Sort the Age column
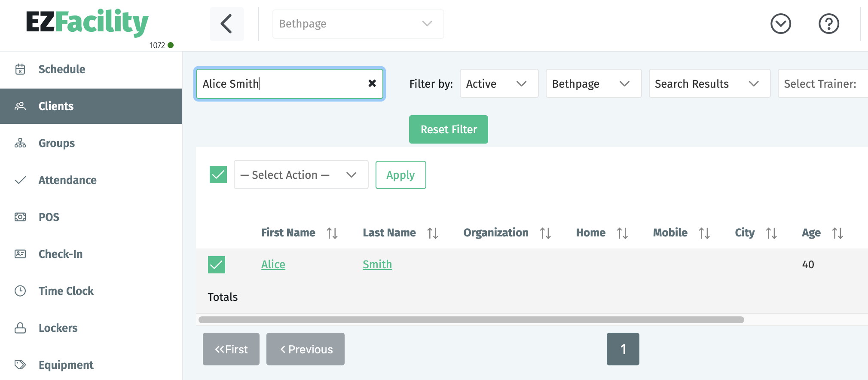This screenshot has height=380, width=868. 837,233
